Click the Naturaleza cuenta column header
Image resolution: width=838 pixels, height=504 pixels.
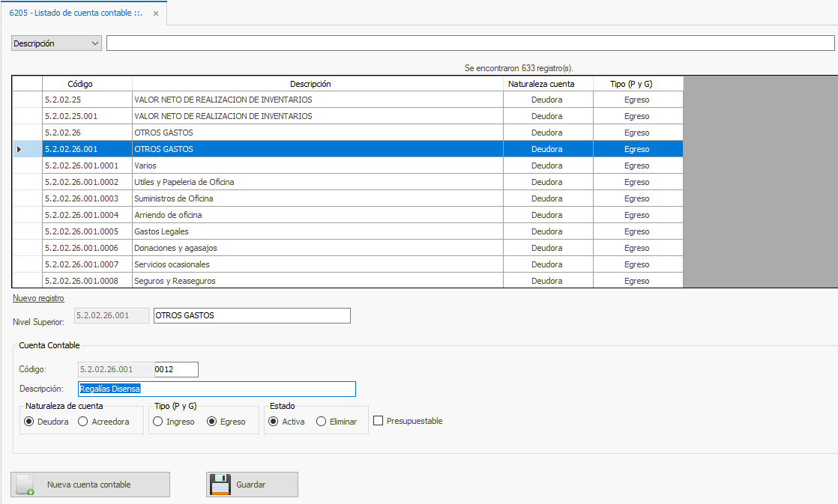(547, 84)
